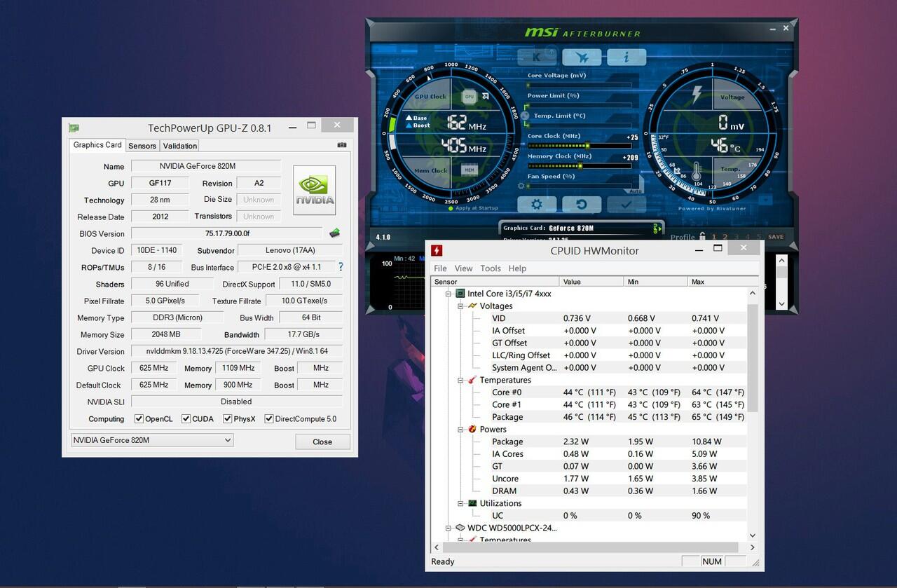The width and height of the screenshot is (897, 588).
Task: Click the airplane icon button in Afterburner
Action: 582,57
